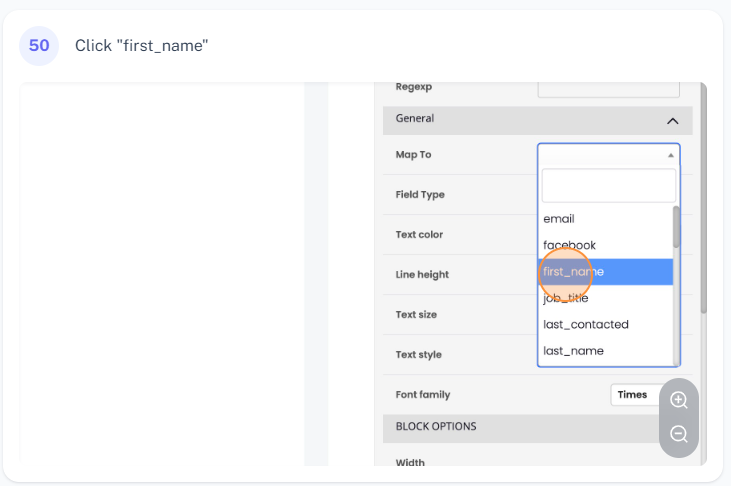This screenshot has height=486, width=731.
Task: Click the step title 'Click "first_name"'
Action: (141, 46)
